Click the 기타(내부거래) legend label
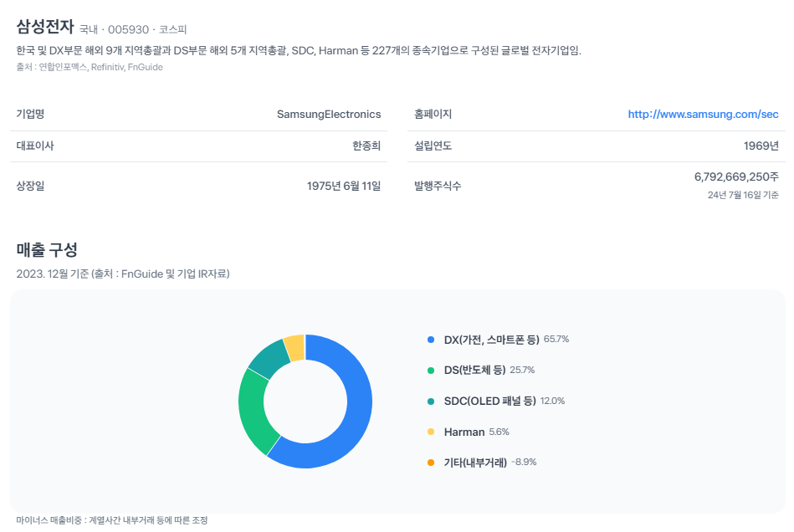The height and width of the screenshot is (532, 794). tap(475, 463)
